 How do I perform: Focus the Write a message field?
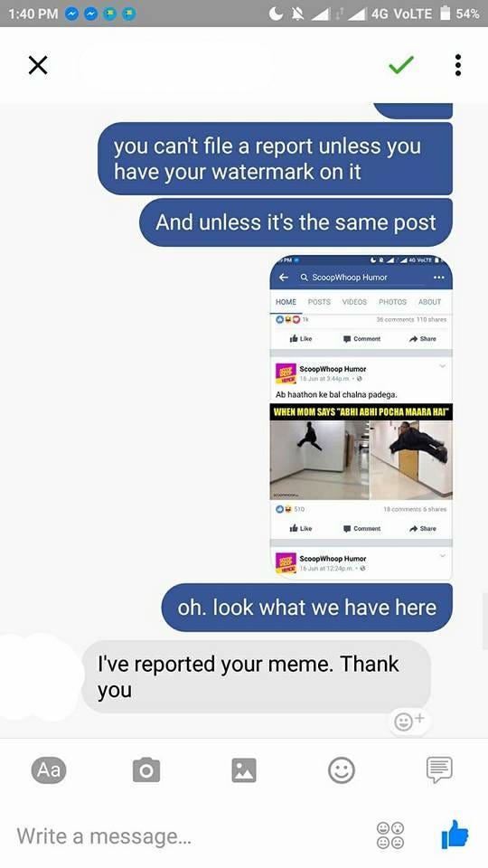(x=188, y=835)
